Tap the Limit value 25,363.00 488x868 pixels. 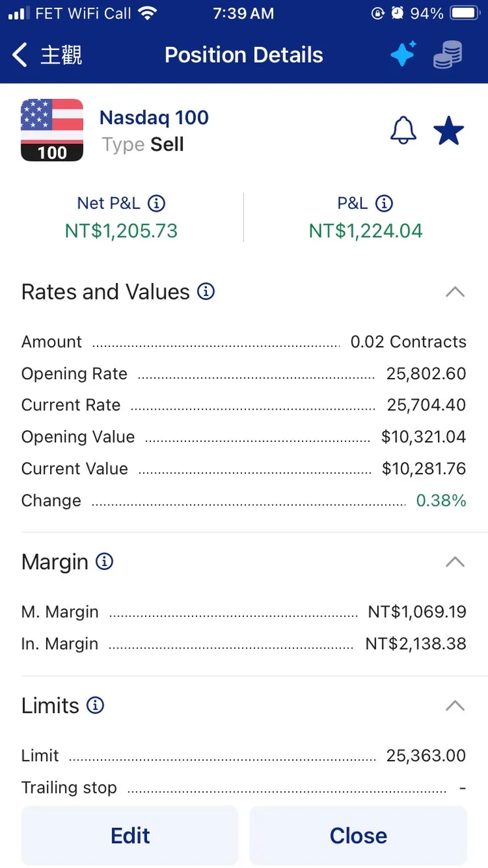click(x=426, y=756)
